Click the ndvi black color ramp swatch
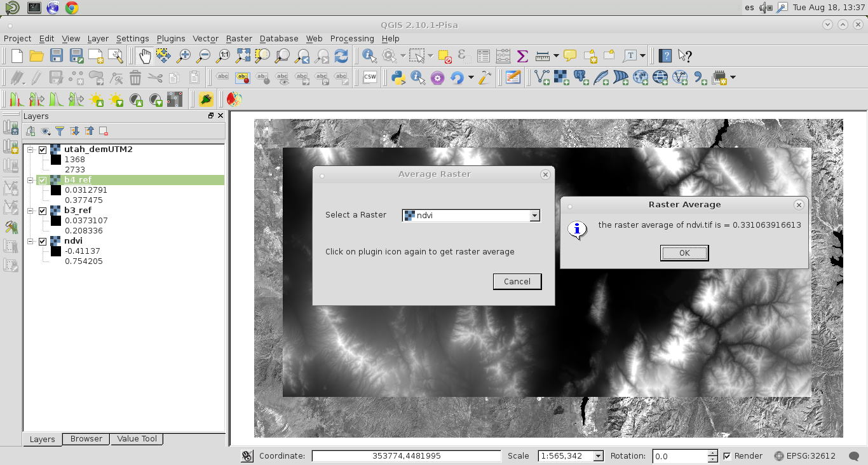The height and width of the screenshot is (465, 868). click(x=56, y=251)
